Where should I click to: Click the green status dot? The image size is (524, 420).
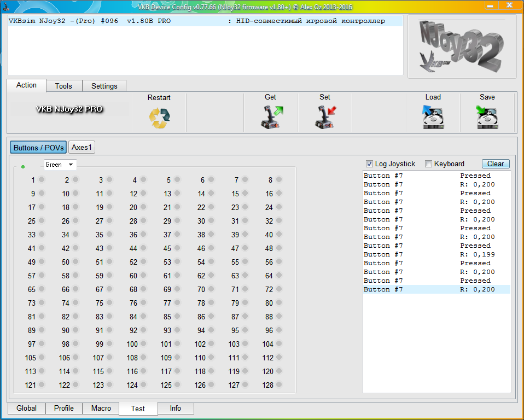coord(23,166)
